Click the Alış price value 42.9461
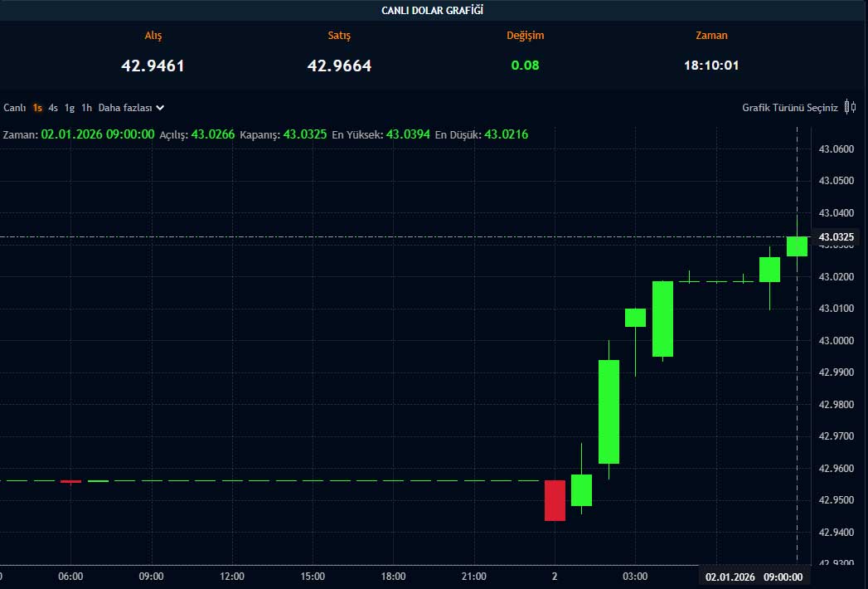 coord(153,66)
